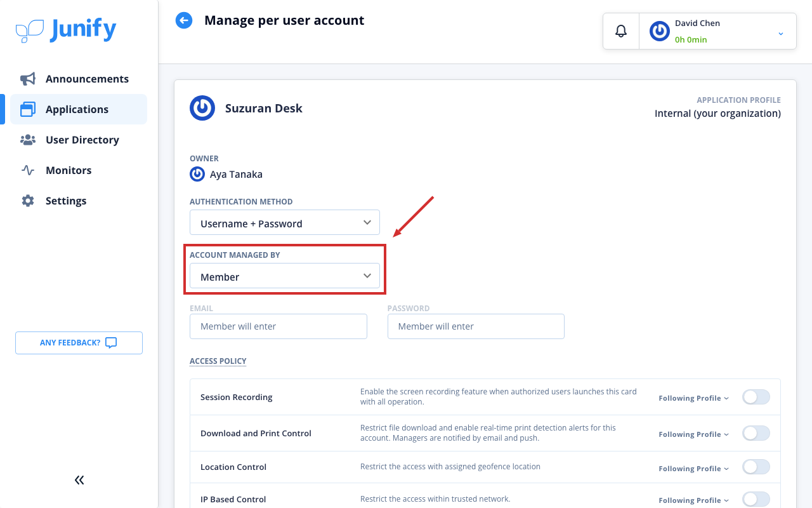
Task: Click the Suzuran Desk application logo
Action: point(202,108)
